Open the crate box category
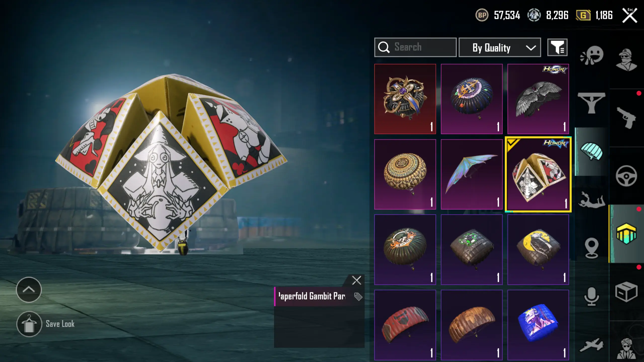This screenshot has height=362, width=644. [626, 292]
